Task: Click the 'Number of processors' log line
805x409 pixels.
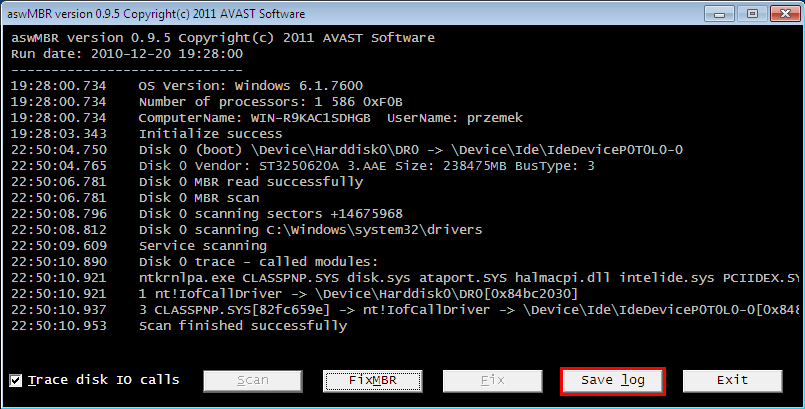Action: pos(206,102)
